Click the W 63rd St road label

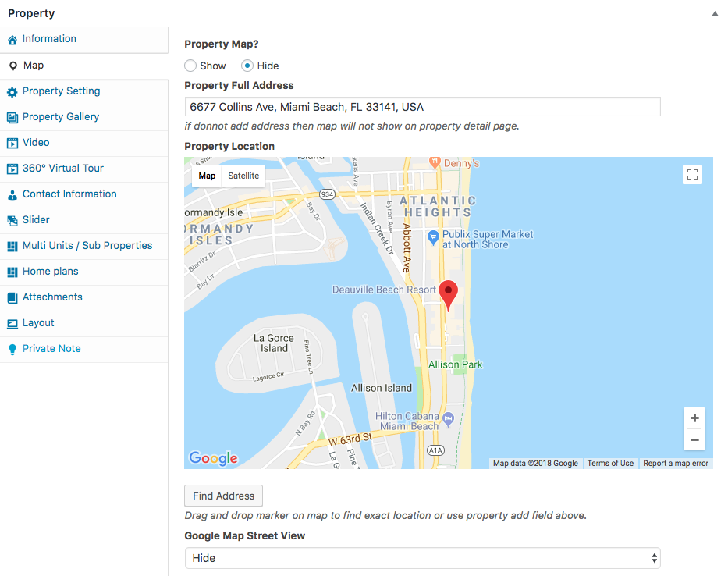tap(350, 439)
